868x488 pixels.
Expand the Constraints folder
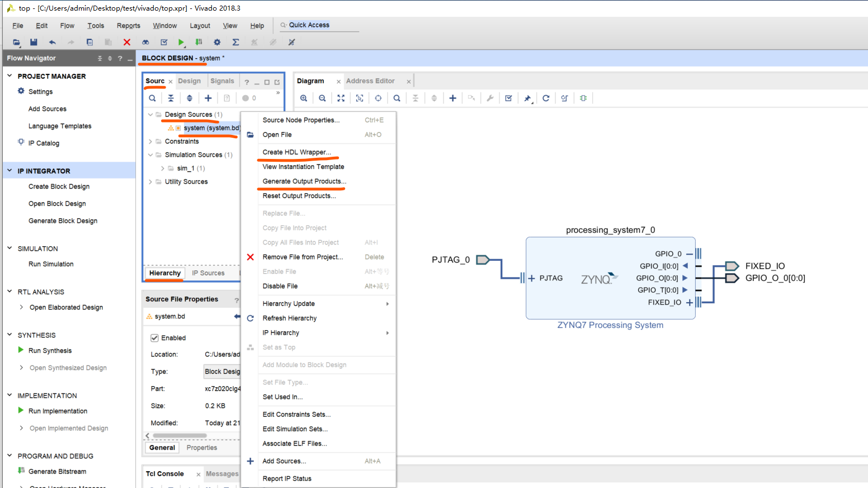click(150, 142)
